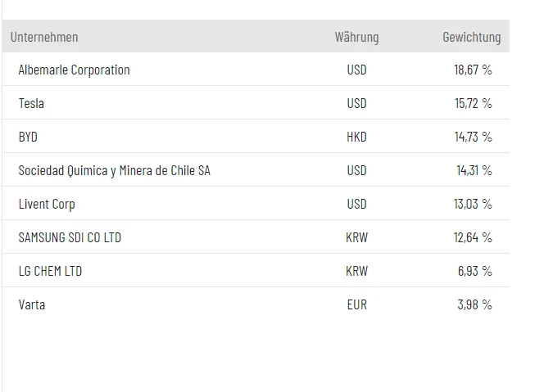This screenshot has width=544, height=392.
Task: Click the 6,93 % weighting for LG Chem
Action: coord(474,272)
